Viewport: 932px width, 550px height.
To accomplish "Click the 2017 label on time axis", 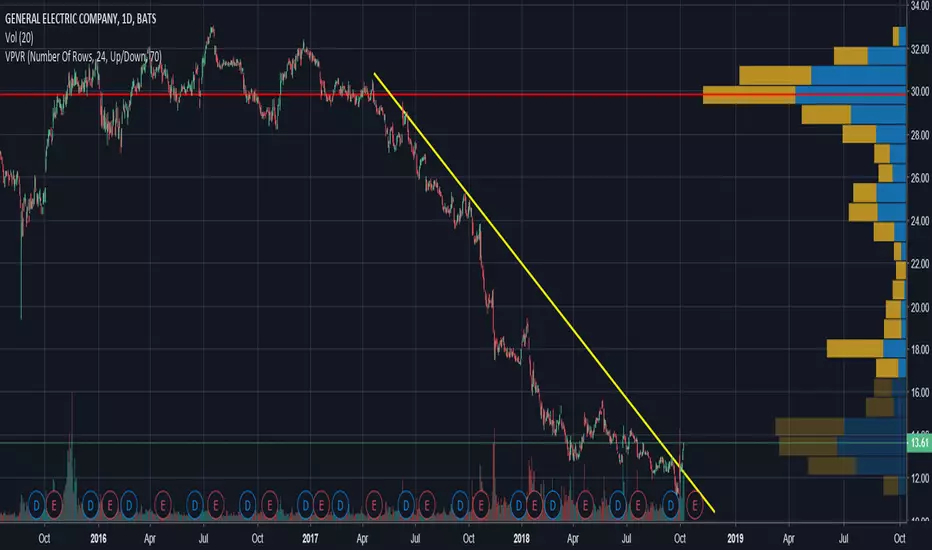I will tap(310, 539).
